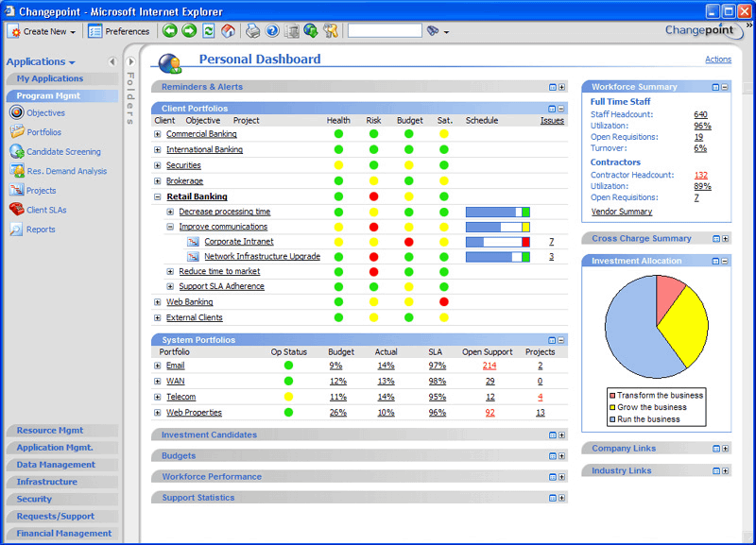Click the Projects chart icon in the sidebar
This screenshot has width=756, height=545.
click(16, 190)
